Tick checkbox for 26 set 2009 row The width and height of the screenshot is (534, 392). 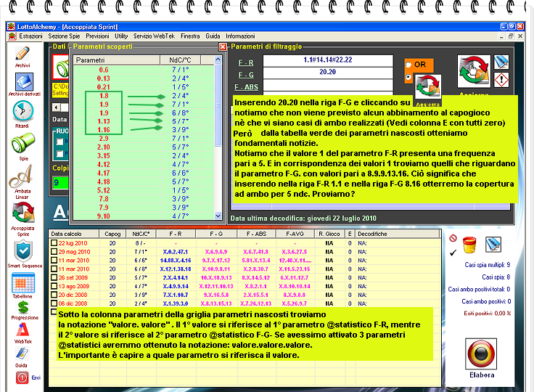pos(54,277)
